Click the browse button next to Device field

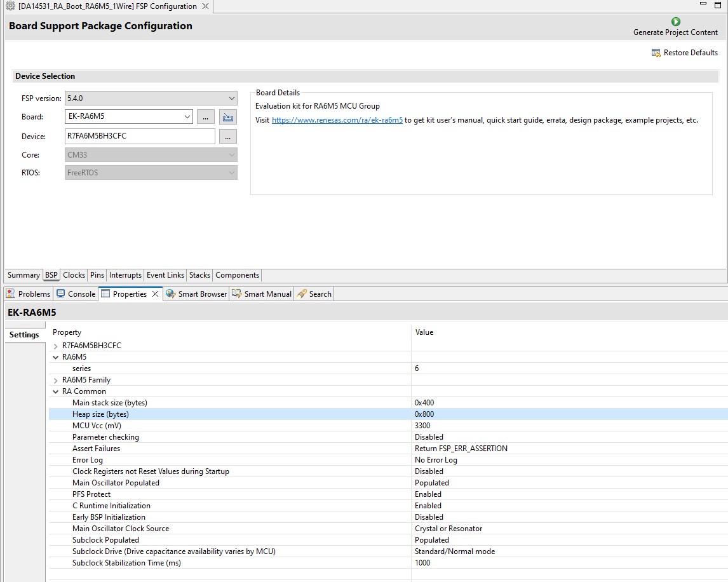point(228,137)
